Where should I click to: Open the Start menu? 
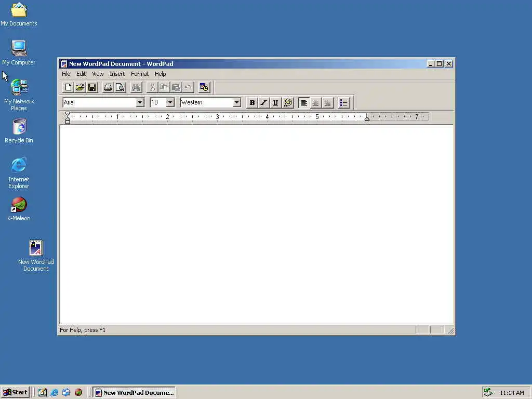tap(15, 393)
